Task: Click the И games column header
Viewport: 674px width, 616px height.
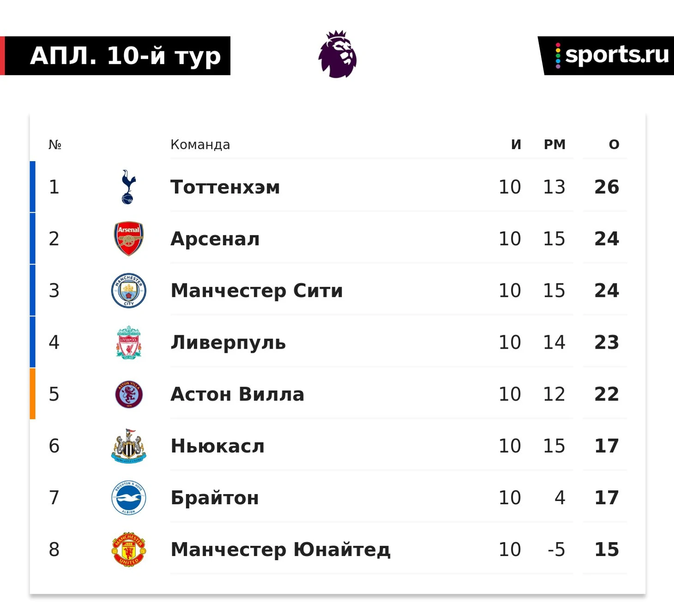Action: 516,145
